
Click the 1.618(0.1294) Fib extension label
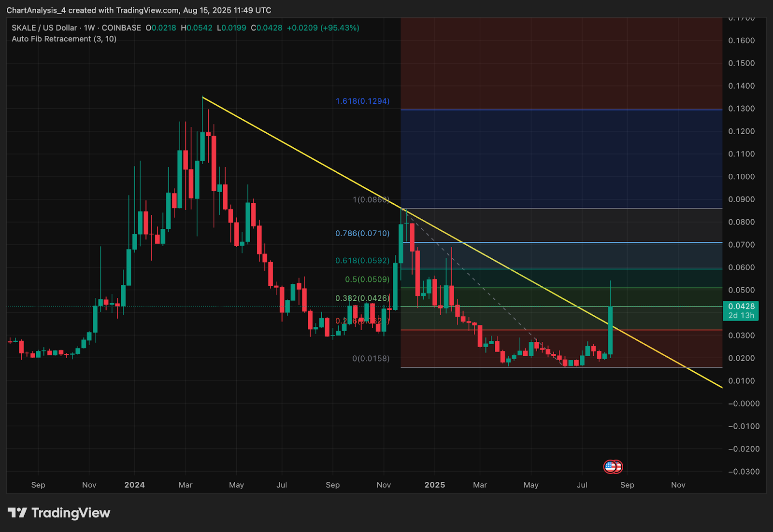pyautogui.click(x=362, y=101)
